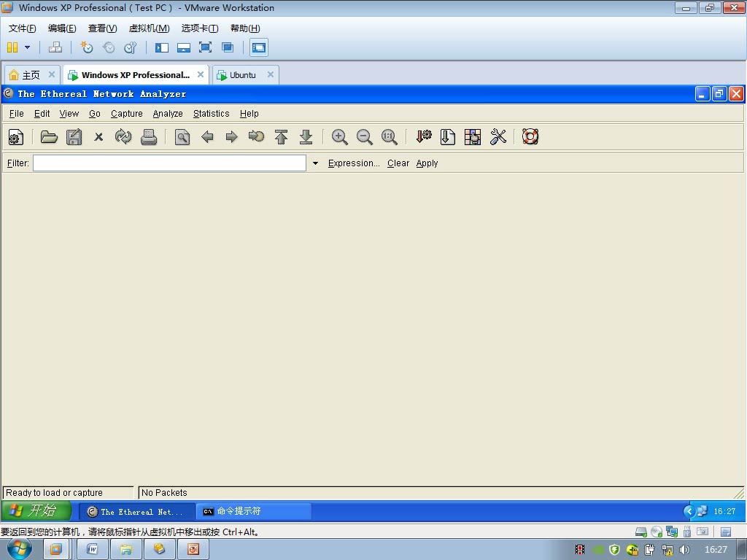Click the print packets printer icon
The width and height of the screenshot is (747, 560).
(x=149, y=137)
